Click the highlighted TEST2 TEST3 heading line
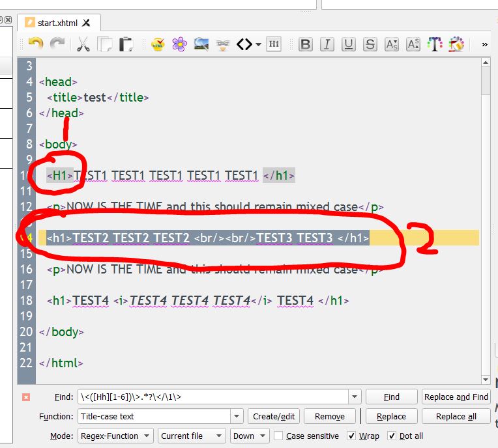Screen dimensions: 498x448 (208, 238)
